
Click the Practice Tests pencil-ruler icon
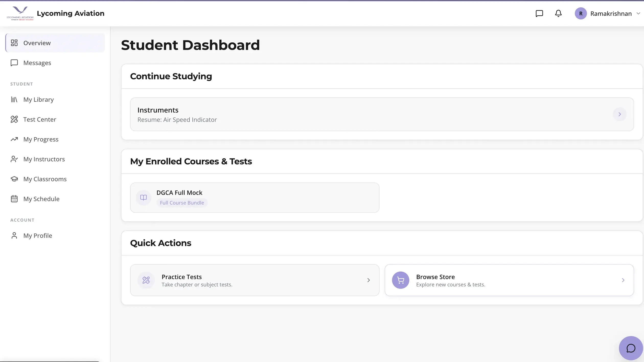(x=146, y=280)
